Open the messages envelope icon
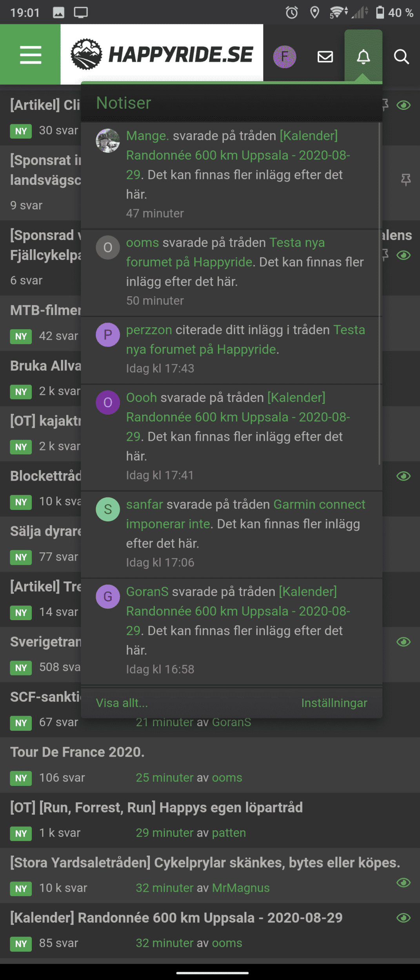Image resolution: width=420 pixels, height=980 pixels. click(325, 57)
